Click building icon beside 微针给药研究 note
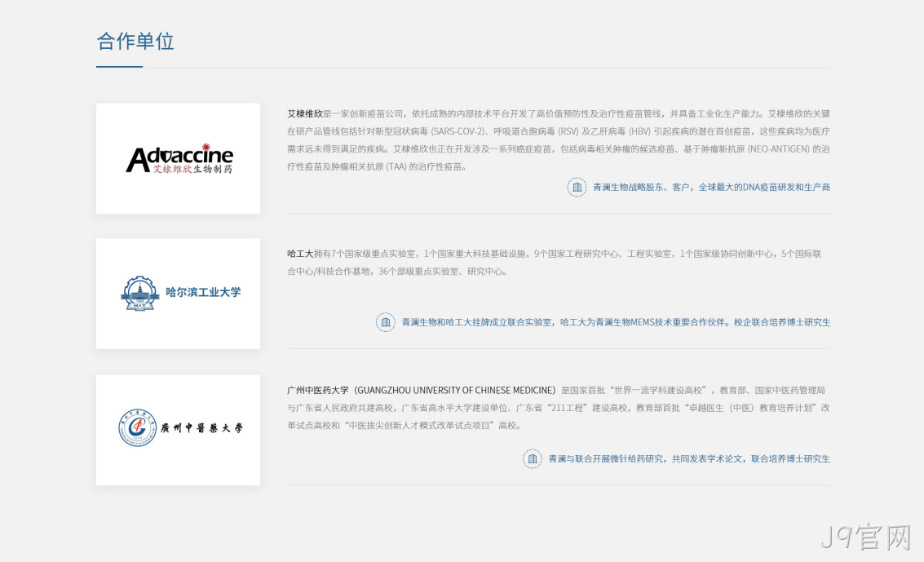This screenshot has width=924, height=562. pyautogui.click(x=532, y=458)
